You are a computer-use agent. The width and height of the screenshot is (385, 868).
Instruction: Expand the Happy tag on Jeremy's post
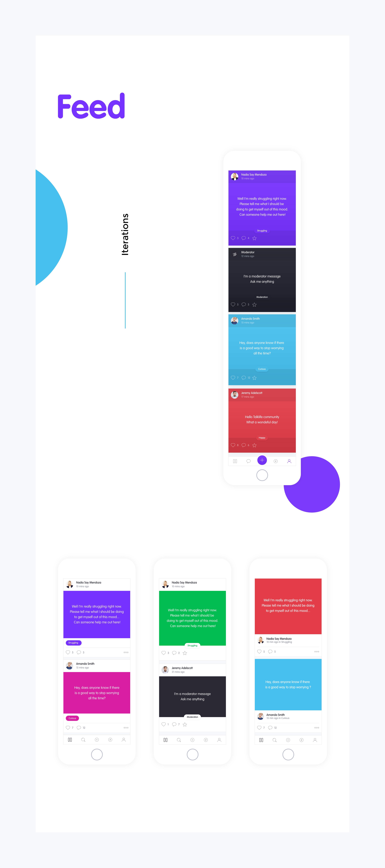262,438
